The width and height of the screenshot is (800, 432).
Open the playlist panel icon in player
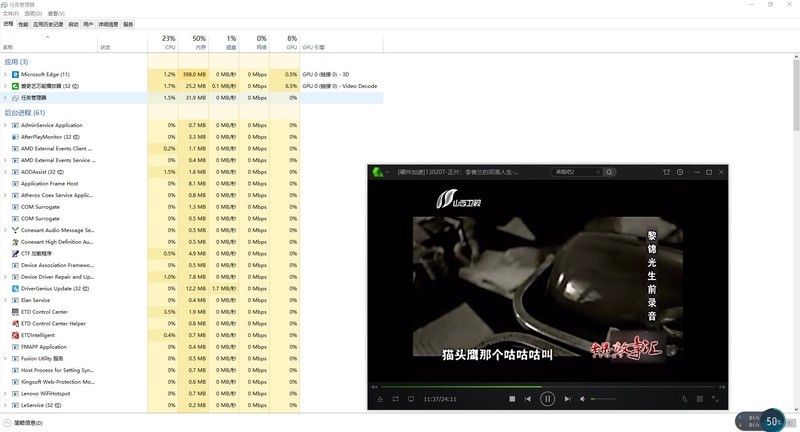tap(699, 399)
